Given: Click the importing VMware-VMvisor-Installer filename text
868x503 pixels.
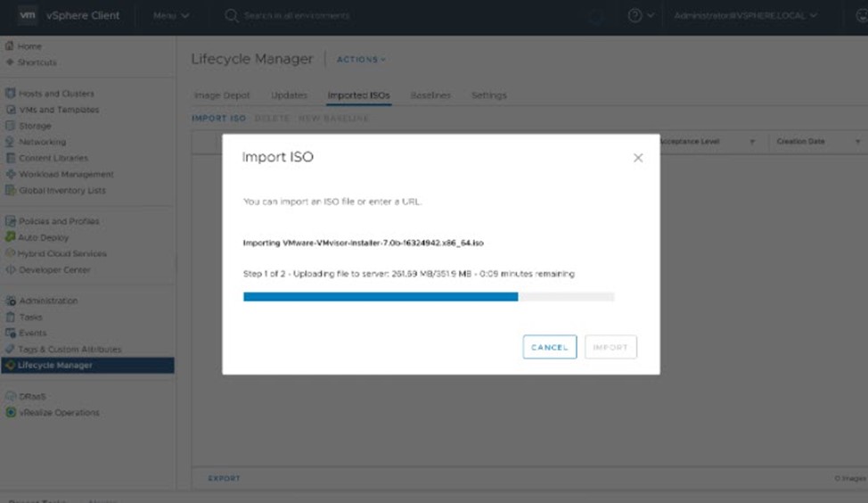Looking at the screenshot, I should (363, 243).
